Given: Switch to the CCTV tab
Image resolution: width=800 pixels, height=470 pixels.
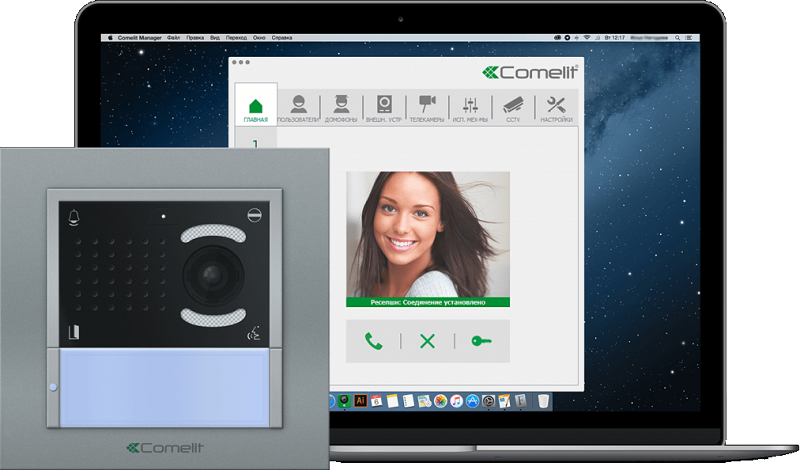Looking at the screenshot, I should [x=513, y=109].
